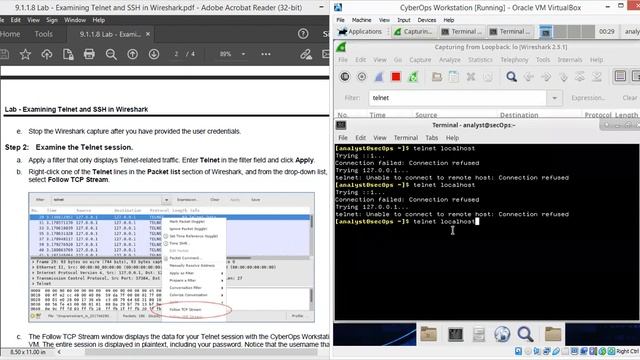Open Acrobat Edit menu
Image resolution: width=640 pixels, height=360 pixels.
coord(16,20)
